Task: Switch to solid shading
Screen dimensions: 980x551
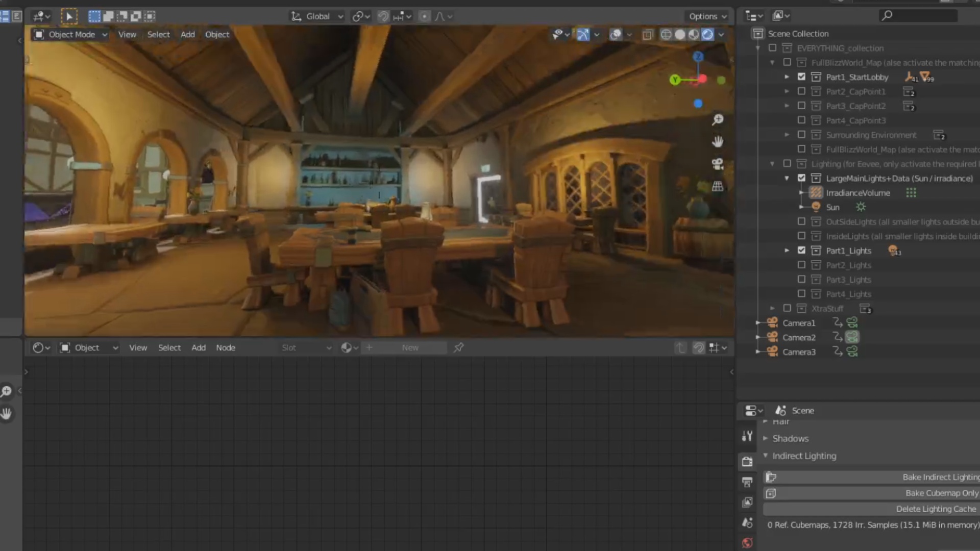Action: [x=680, y=34]
